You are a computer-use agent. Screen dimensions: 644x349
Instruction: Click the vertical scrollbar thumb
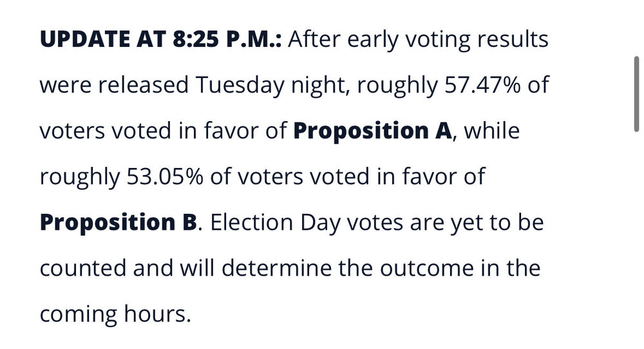(636, 93)
